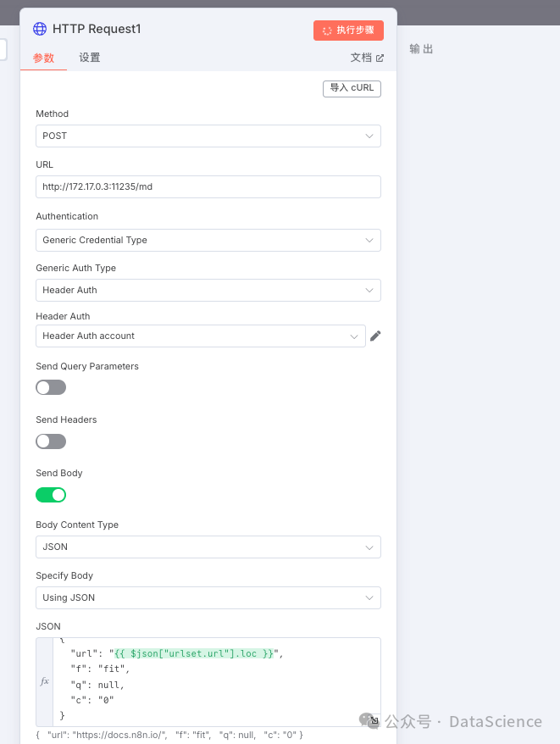Toggle Send Query Parameters switch

[51, 387]
